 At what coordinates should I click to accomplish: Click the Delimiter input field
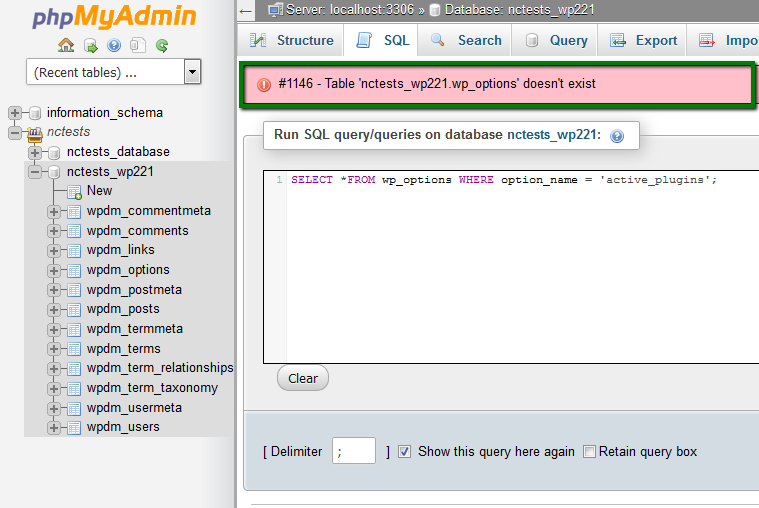354,450
